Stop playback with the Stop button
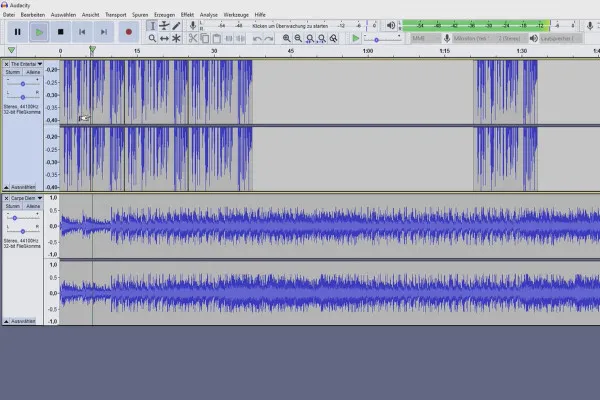The width and height of the screenshot is (600, 400). pos(60,32)
